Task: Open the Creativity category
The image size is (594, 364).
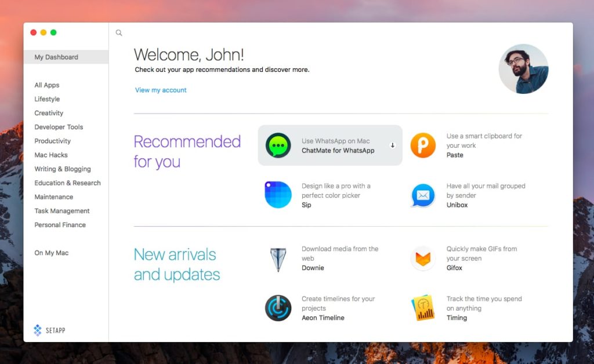Action: point(49,113)
